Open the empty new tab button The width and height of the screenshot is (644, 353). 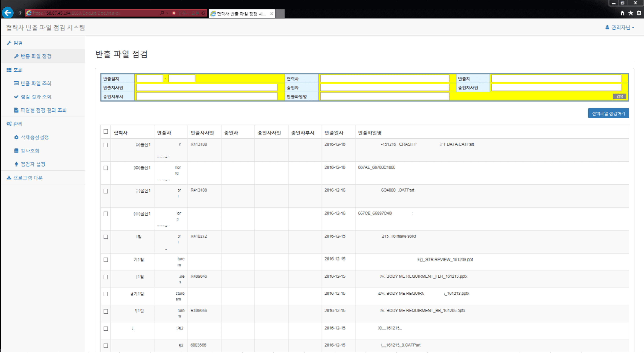[280, 14]
